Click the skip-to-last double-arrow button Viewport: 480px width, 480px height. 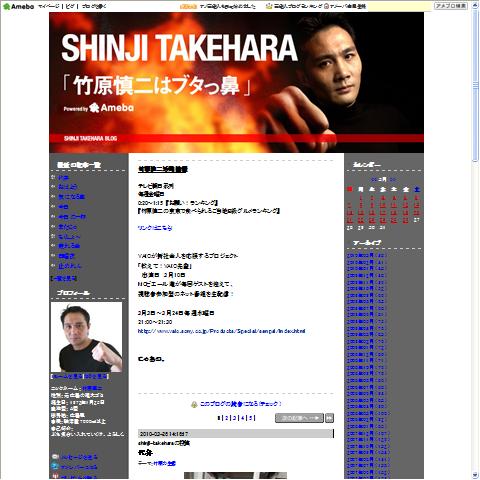(329, 418)
